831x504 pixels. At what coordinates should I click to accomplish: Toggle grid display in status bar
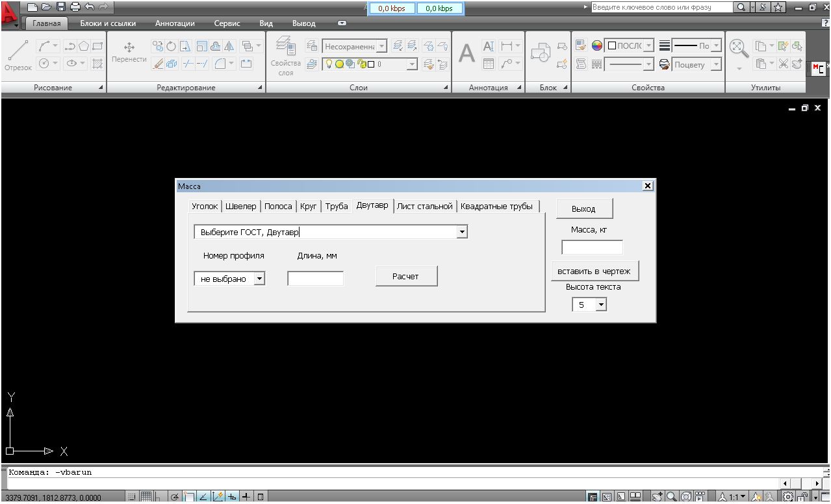pos(147,497)
